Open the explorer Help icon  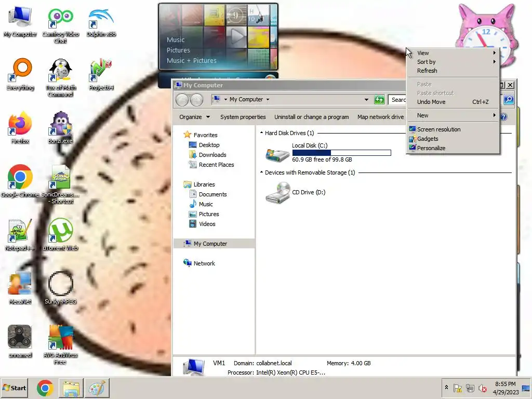(x=504, y=117)
